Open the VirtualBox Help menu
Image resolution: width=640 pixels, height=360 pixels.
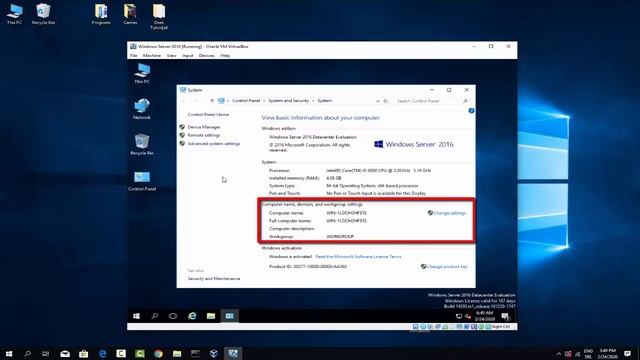click(x=225, y=56)
